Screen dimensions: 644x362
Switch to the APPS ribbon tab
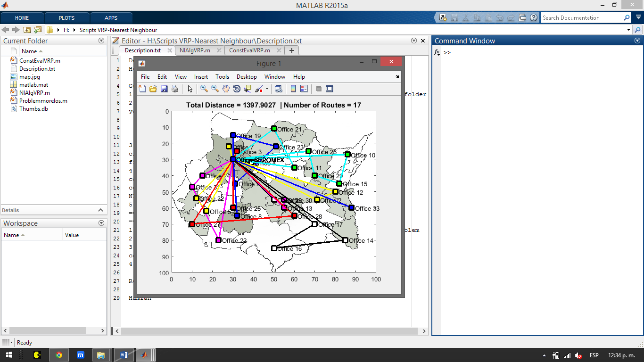tap(111, 18)
